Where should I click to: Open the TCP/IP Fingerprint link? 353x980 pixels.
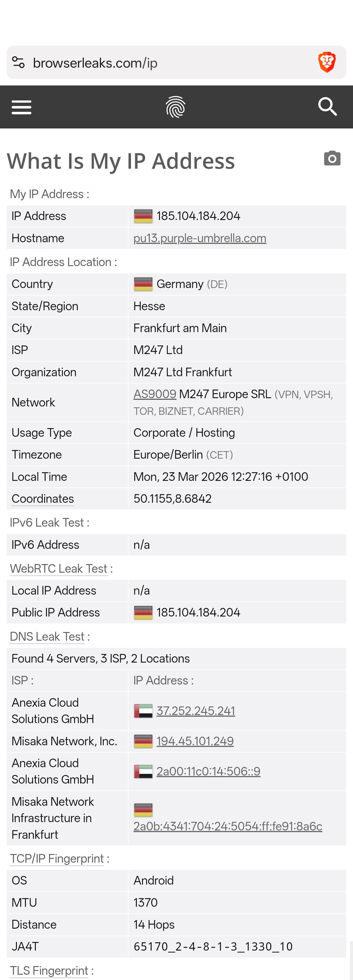(x=57, y=859)
